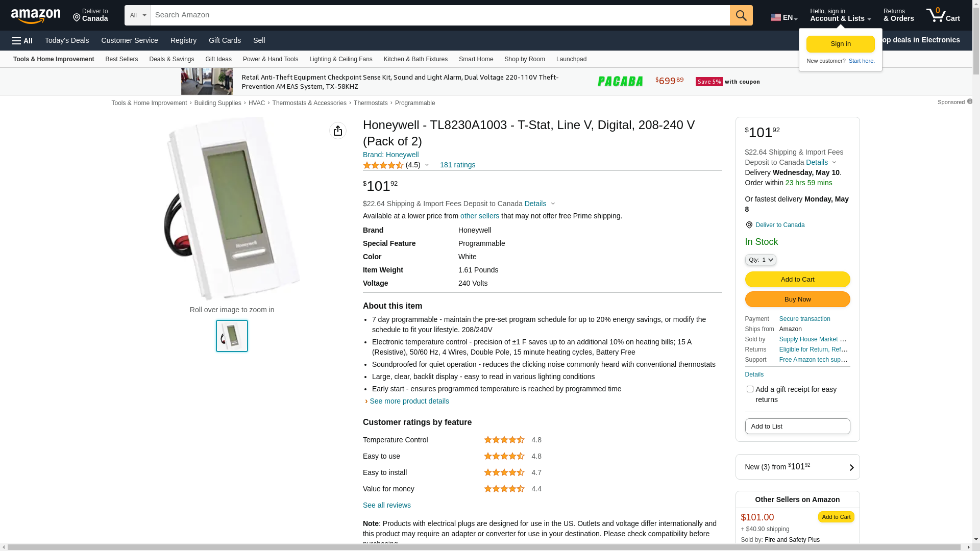Click the Amazon logo
Viewport: 980px width, 551px height.
[36, 16]
